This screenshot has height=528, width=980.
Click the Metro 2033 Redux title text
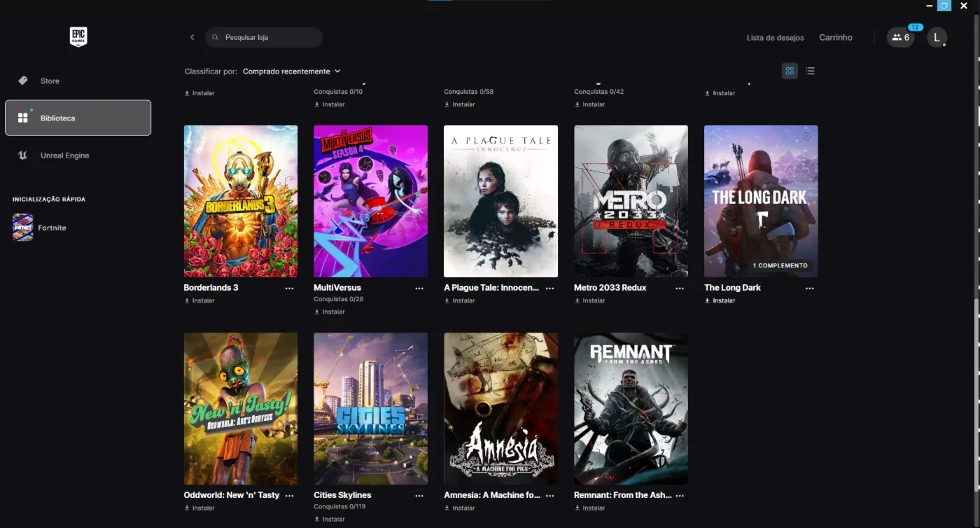point(610,288)
